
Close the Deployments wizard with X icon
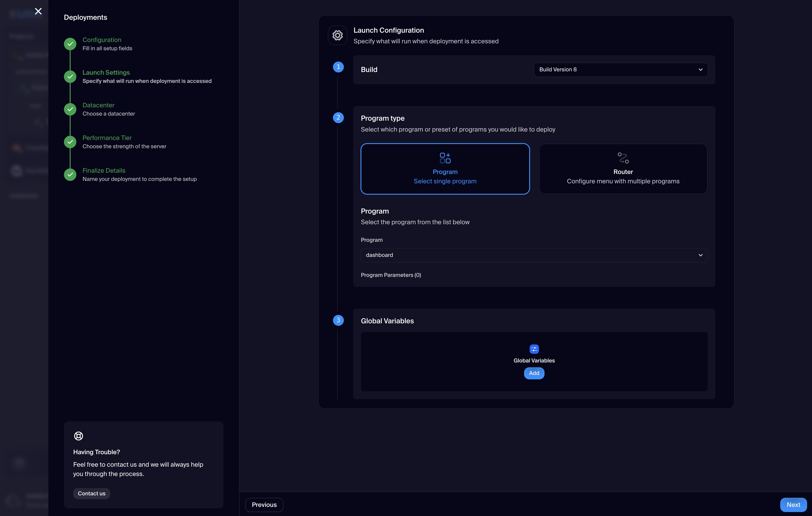(x=38, y=12)
